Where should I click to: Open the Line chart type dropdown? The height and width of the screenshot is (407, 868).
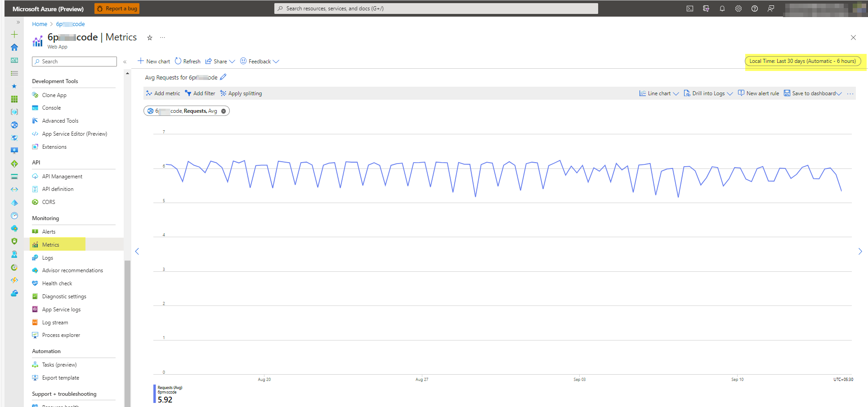coord(659,93)
